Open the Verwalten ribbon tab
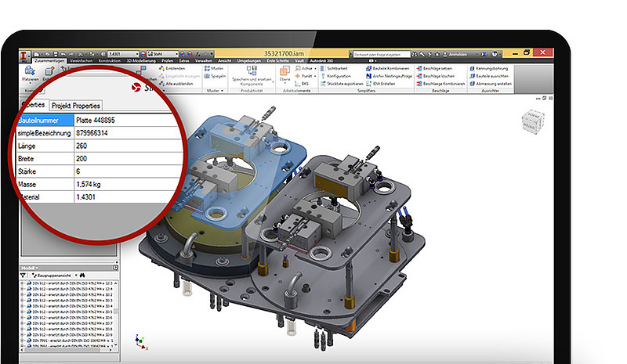Image resolution: width=627 pixels, height=364 pixels. [204, 61]
